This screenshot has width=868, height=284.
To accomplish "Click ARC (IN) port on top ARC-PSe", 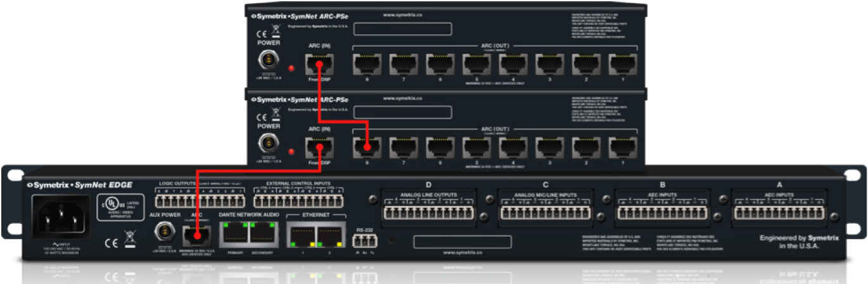I will point(317,63).
